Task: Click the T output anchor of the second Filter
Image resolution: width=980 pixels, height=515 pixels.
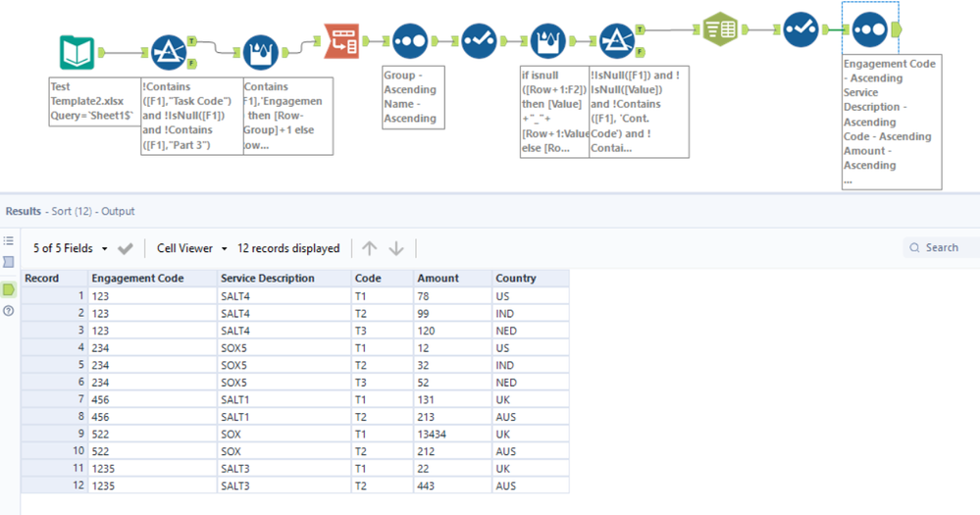Action: [641, 29]
